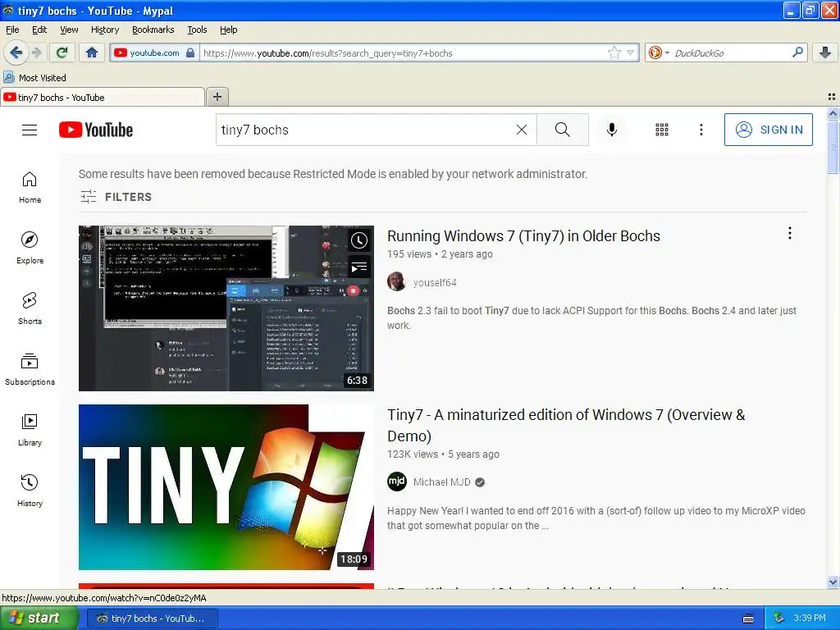Expand the FILTERS options
The width and height of the screenshot is (840, 630).
116,197
